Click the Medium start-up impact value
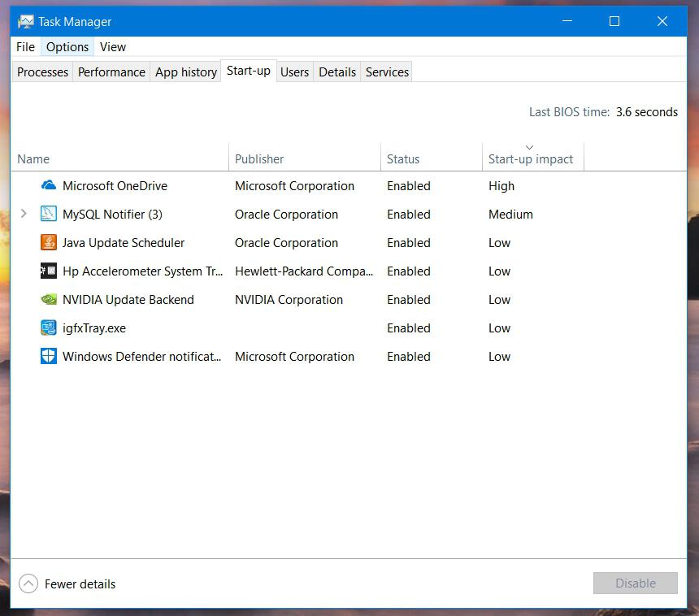699x616 pixels. pos(511,215)
